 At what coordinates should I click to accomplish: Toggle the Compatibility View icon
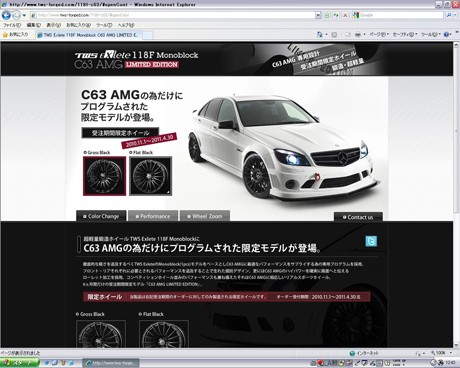(327, 15)
